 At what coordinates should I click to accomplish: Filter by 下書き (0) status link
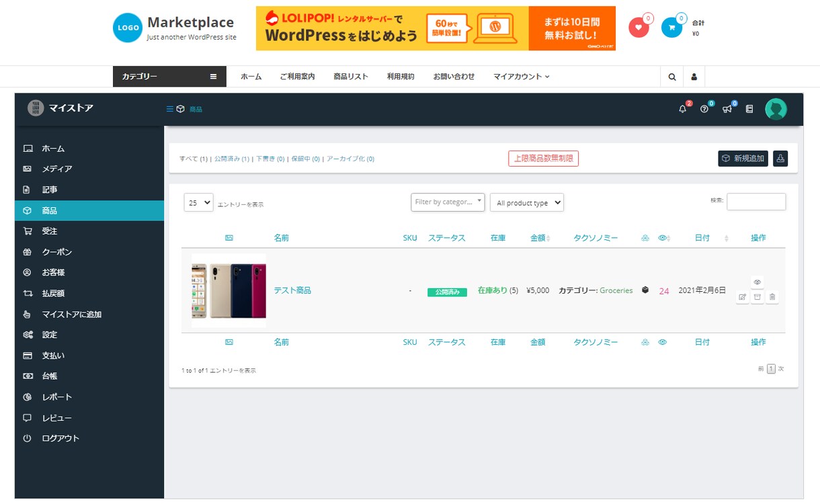click(x=270, y=159)
